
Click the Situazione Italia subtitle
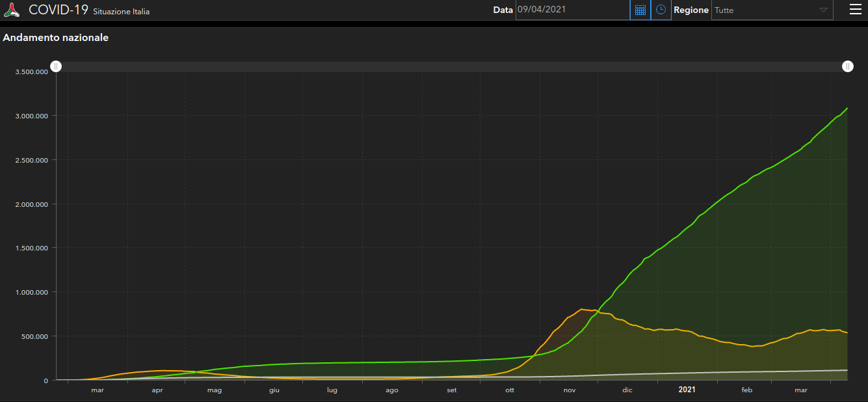(122, 12)
